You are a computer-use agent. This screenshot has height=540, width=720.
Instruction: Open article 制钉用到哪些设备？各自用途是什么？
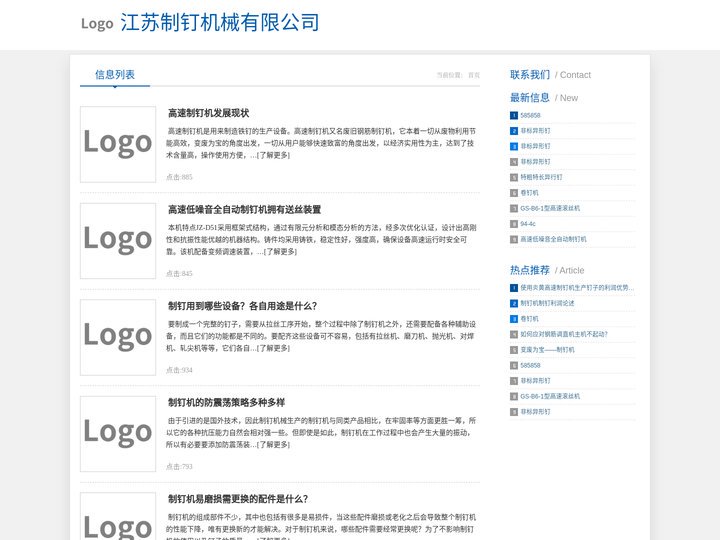pos(242,306)
